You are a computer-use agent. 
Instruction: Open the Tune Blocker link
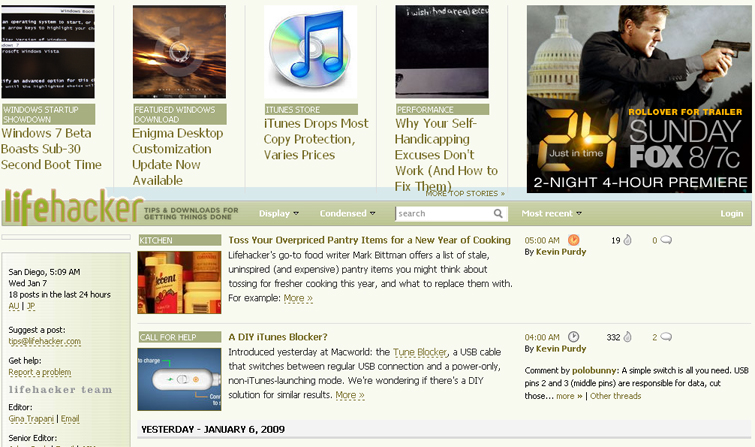click(420, 352)
